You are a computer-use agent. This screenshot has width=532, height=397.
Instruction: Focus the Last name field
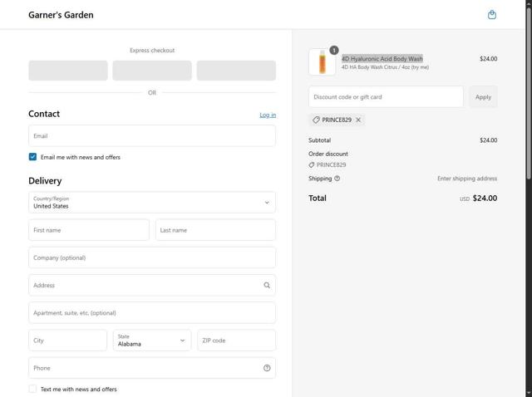[215, 230]
